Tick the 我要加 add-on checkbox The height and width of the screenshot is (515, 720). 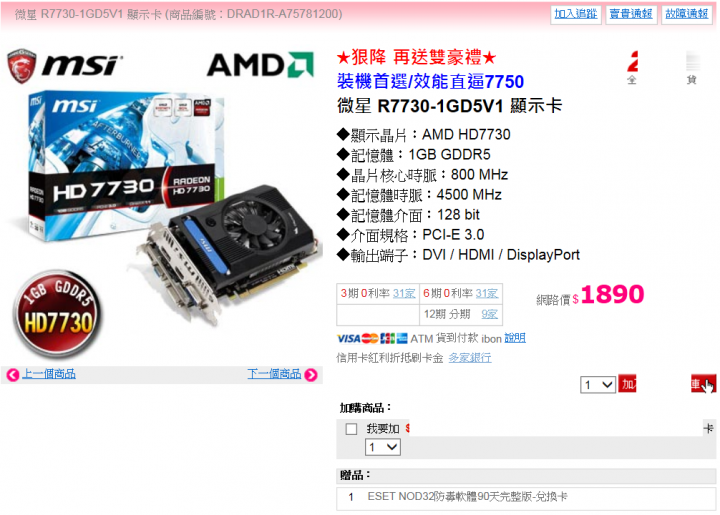point(351,429)
